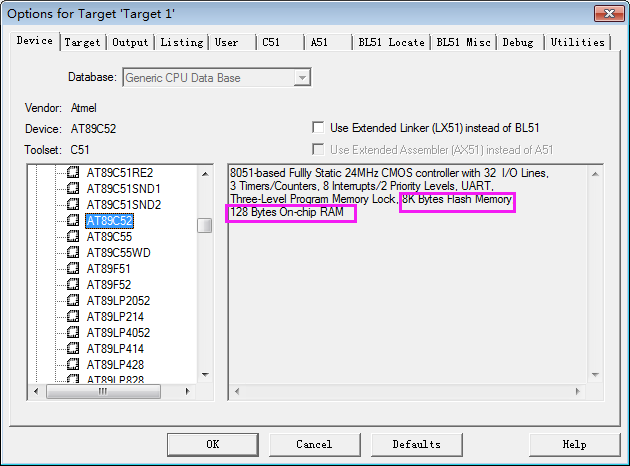Click the chip icon beside AT89C52
This screenshot has height=466, width=630.
pos(73,221)
